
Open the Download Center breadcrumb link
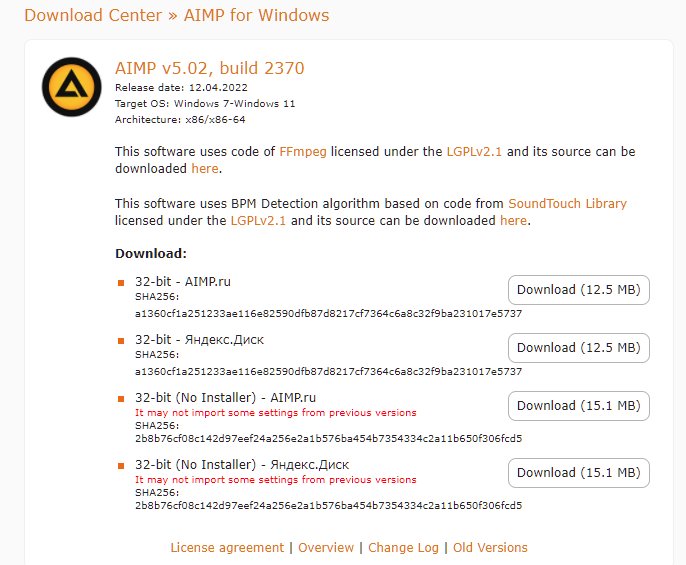(93, 15)
